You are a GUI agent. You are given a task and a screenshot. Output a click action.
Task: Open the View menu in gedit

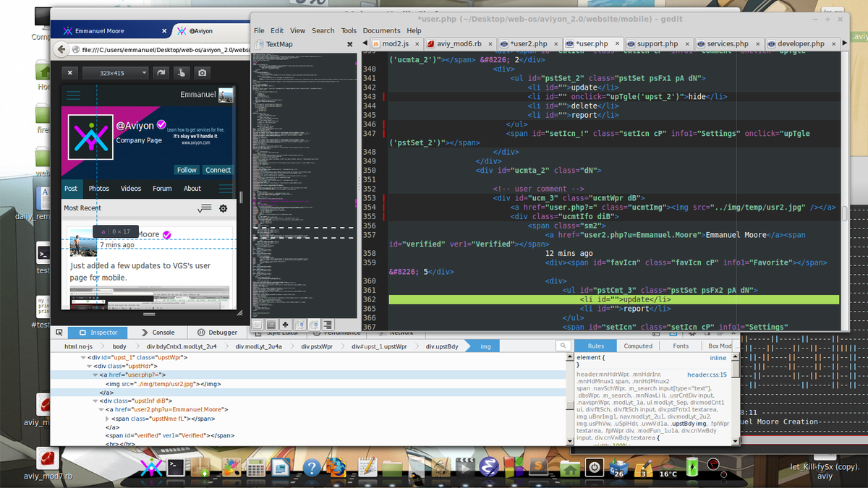pos(297,30)
